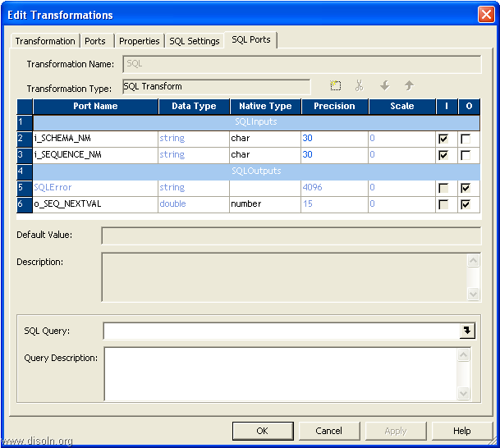
Task: Toggle output checkbox for i_SEQUENCE_NM row
Action: coord(466,155)
